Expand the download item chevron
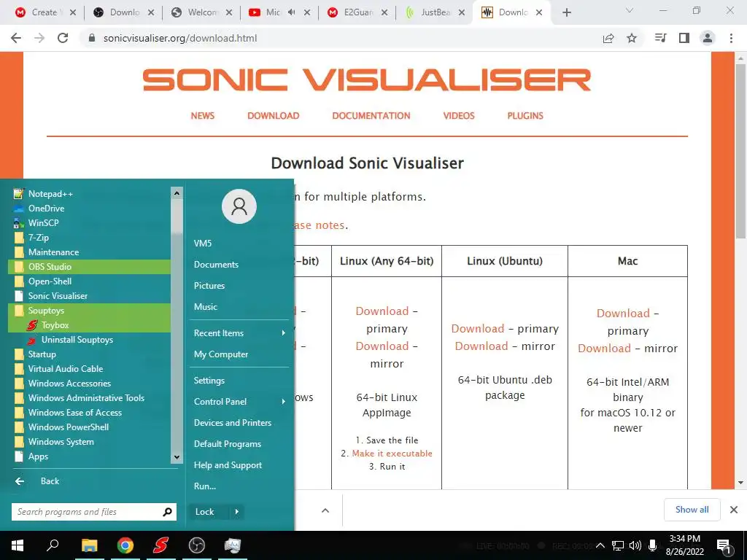This screenshot has height=560, width=747. tap(325, 510)
